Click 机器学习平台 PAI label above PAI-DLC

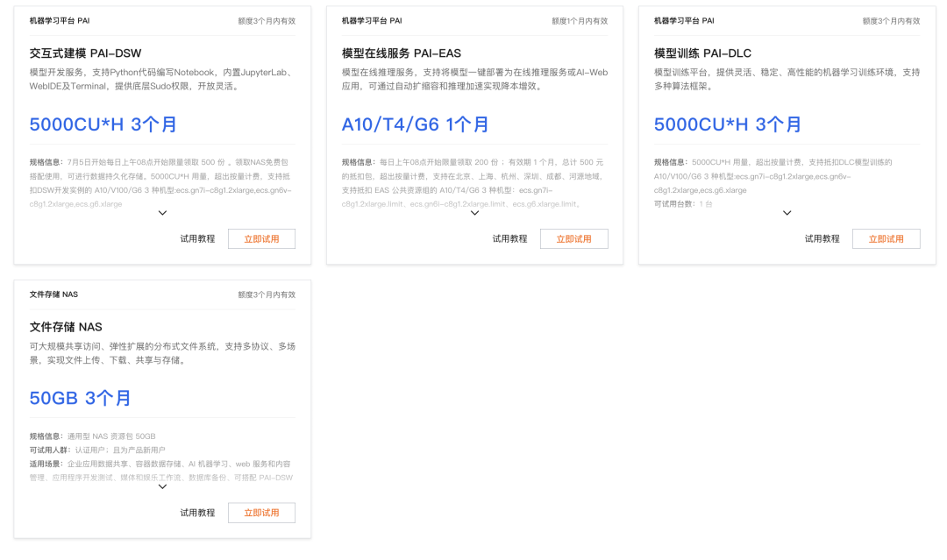(684, 20)
